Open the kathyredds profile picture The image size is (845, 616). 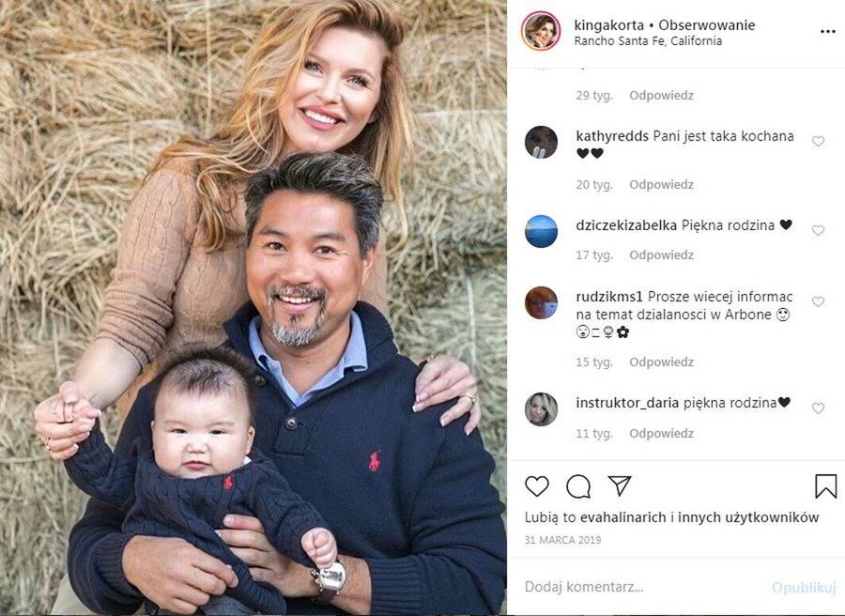pos(541,143)
